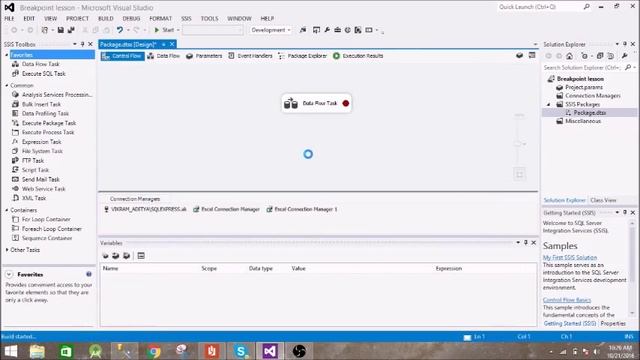
Task: Click the Quick Launch search field
Action: (544, 7)
